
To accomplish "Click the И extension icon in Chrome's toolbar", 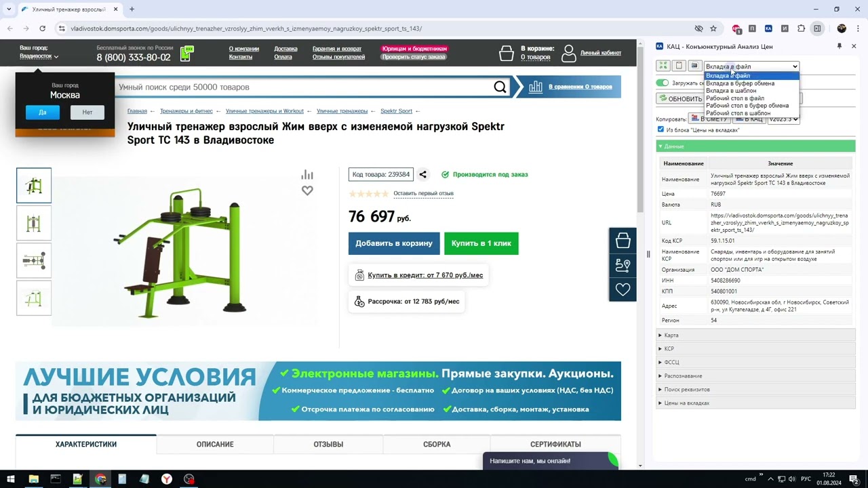I will pos(785,28).
